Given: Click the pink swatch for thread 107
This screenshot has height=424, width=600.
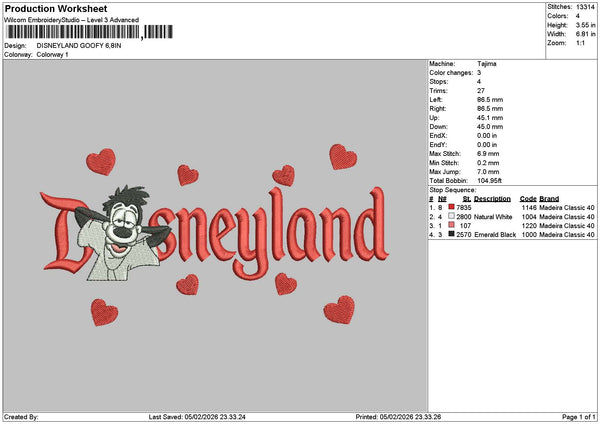Looking at the screenshot, I should 452,225.
